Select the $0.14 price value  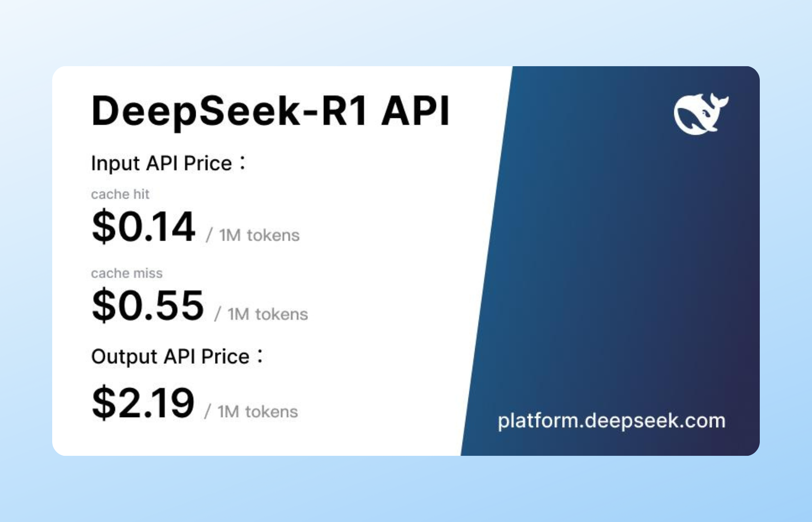(x=144, y=226)
